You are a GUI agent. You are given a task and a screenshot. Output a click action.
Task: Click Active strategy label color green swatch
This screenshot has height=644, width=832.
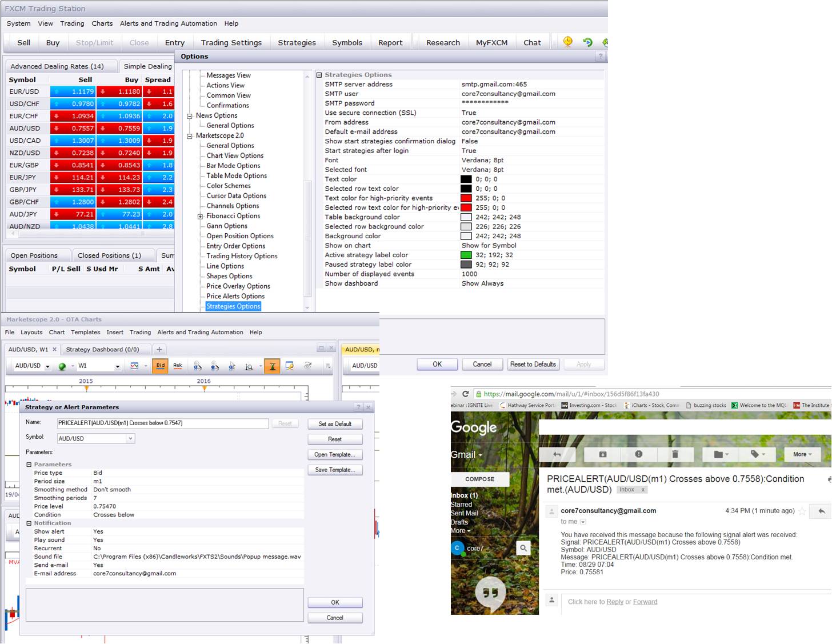pos(466,255)
